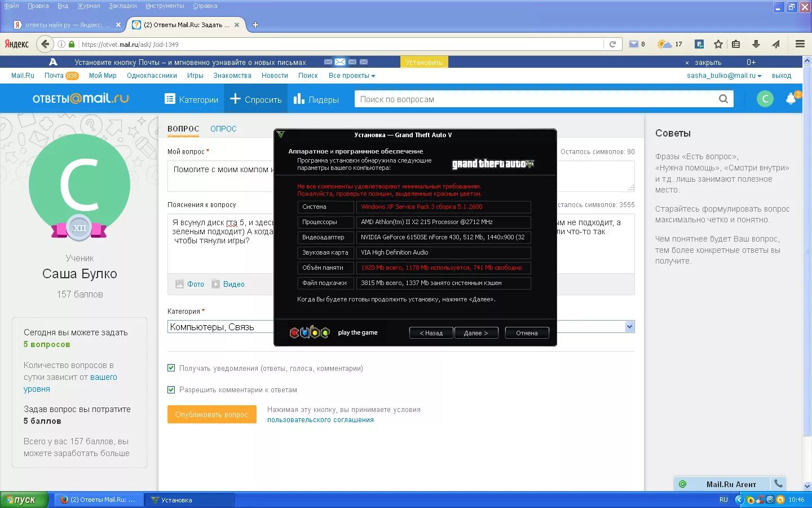Viewport: 812px width, 508px height.
Task: Open the Одноклассники link
Action: (152, 76)
